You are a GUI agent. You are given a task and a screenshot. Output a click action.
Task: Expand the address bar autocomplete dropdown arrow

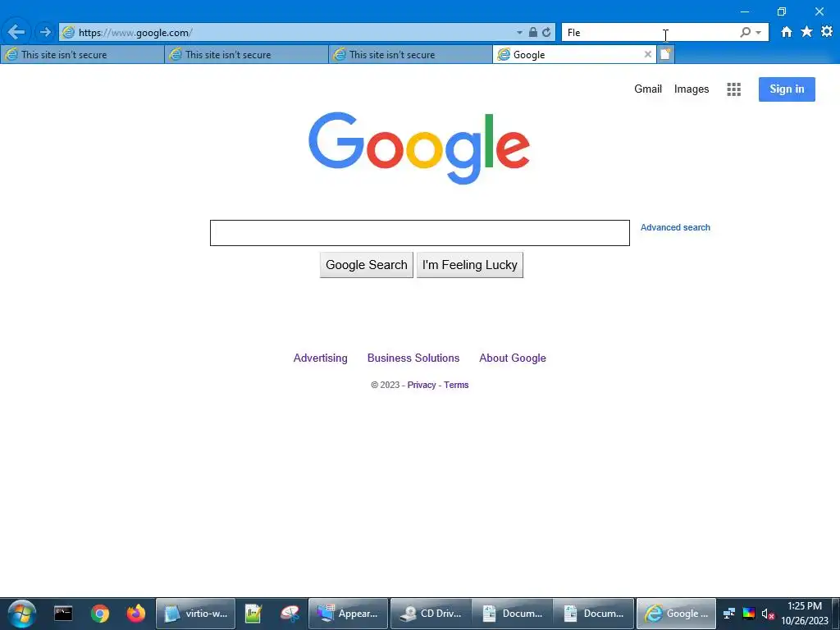tap(519, 33)
